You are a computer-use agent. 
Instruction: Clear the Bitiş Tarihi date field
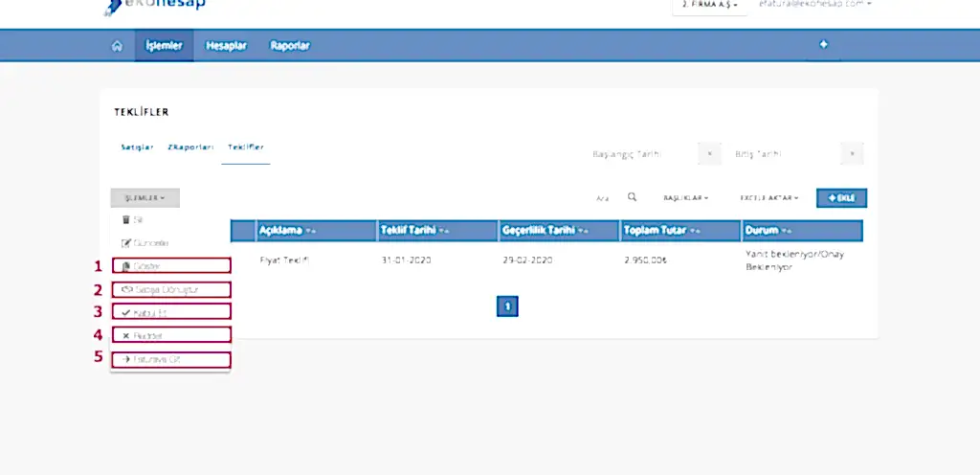coord(853,154)
